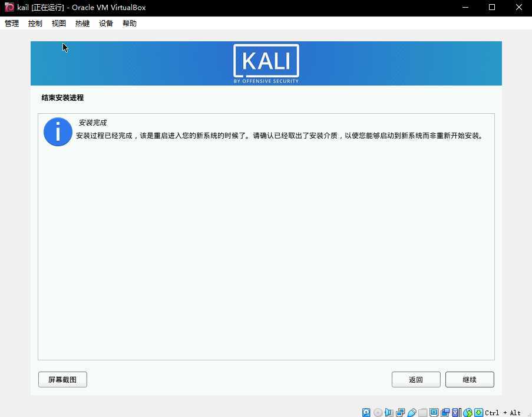Click the recording status icon

tap(445, 412)
